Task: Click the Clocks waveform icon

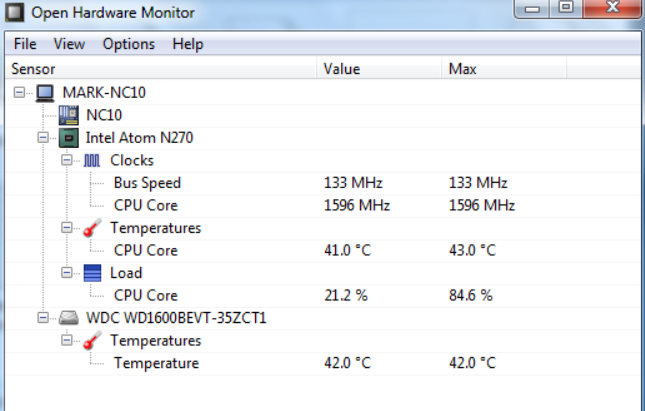Action: point(92,160)
